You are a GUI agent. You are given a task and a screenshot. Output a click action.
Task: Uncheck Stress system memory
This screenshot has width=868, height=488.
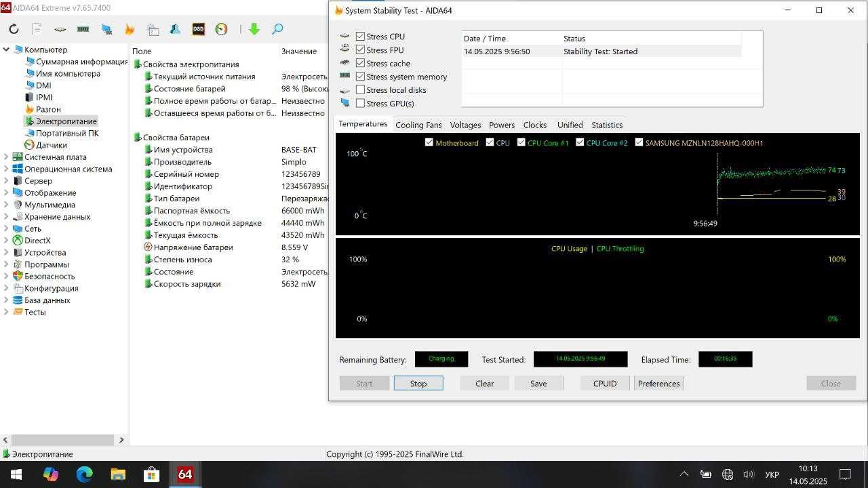click(360, 77)
